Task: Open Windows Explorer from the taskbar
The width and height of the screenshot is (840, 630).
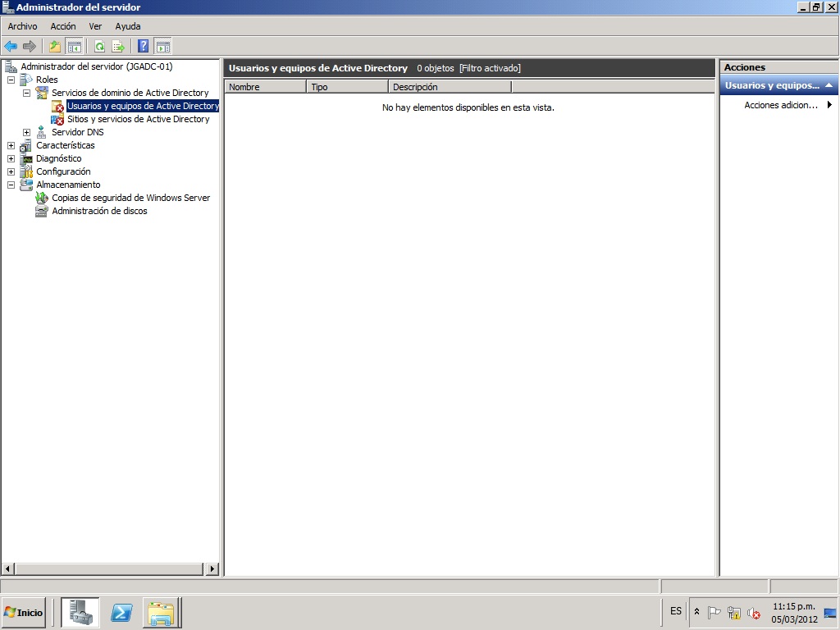Action: [162, 613]
